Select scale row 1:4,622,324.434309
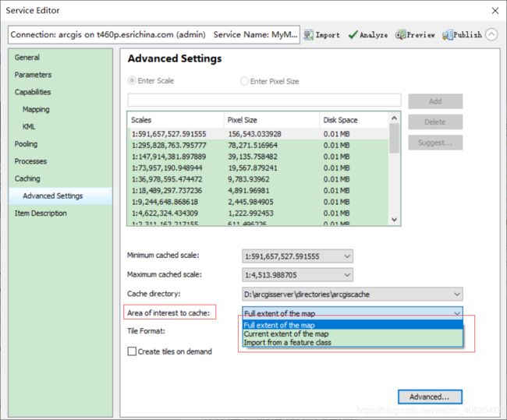 pos(259,214)
